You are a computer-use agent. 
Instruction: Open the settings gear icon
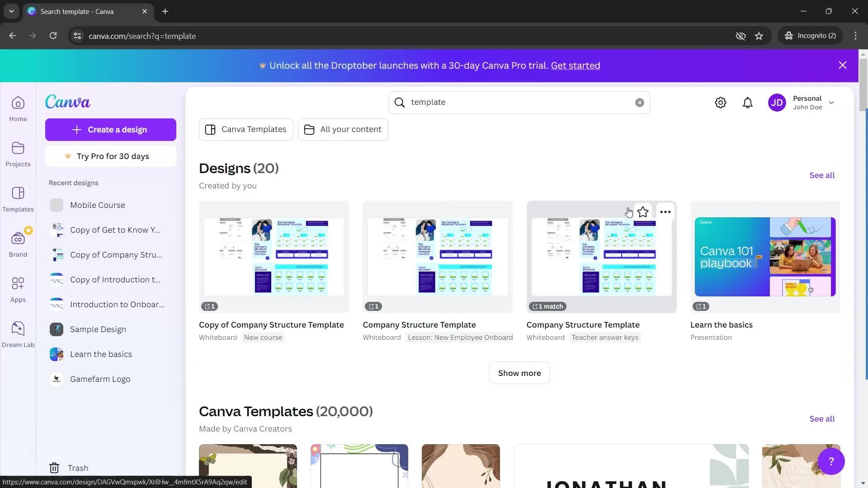click(721, 103)
